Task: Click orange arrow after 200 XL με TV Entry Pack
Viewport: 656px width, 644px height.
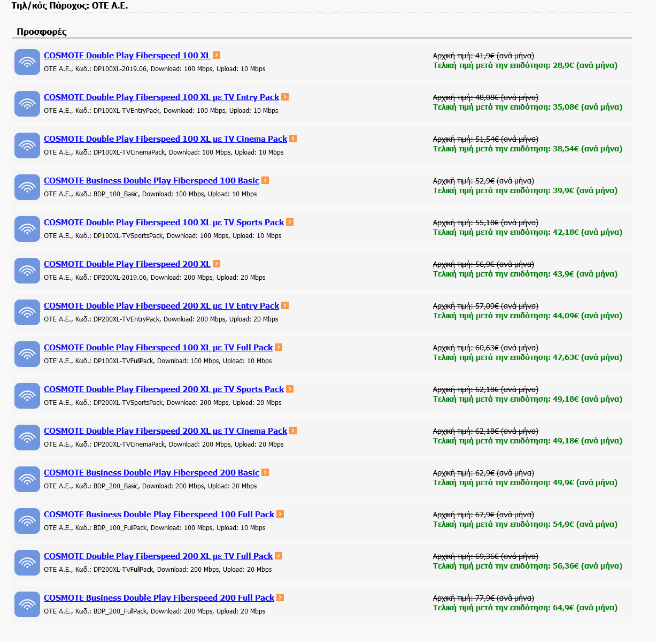Action: click(285, 305)
